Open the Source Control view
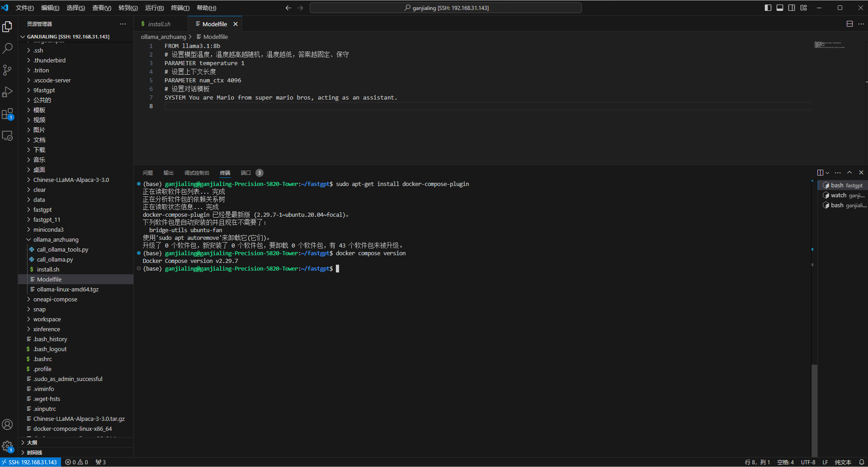 pyautogui.click(x=8, y=70)
